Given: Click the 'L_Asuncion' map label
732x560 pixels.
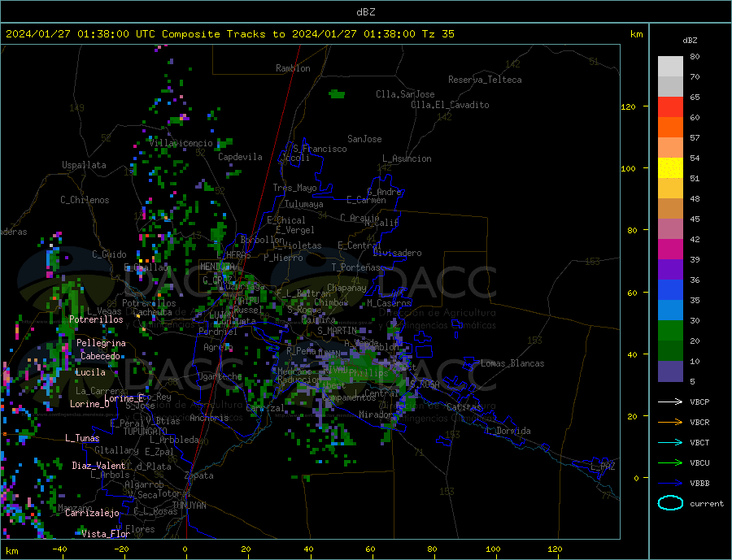Looking at the screenshot, I should (407, 158).
